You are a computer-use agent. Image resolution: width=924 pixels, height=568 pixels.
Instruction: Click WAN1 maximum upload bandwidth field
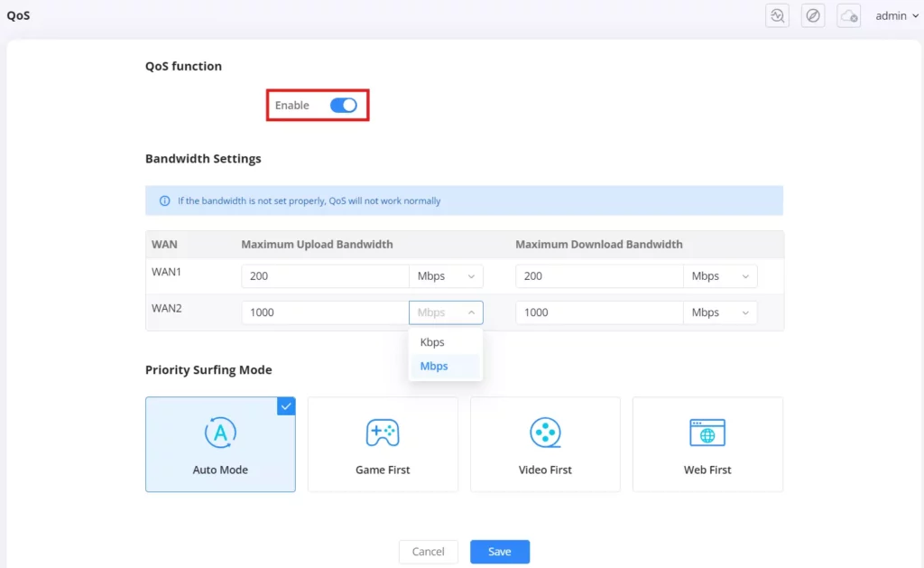[325, 276]
